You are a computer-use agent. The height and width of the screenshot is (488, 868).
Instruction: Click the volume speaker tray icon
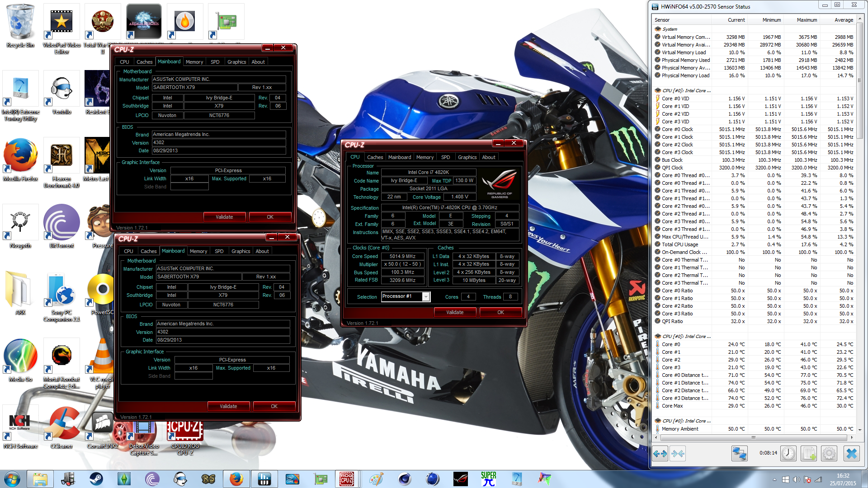[796, 479]
